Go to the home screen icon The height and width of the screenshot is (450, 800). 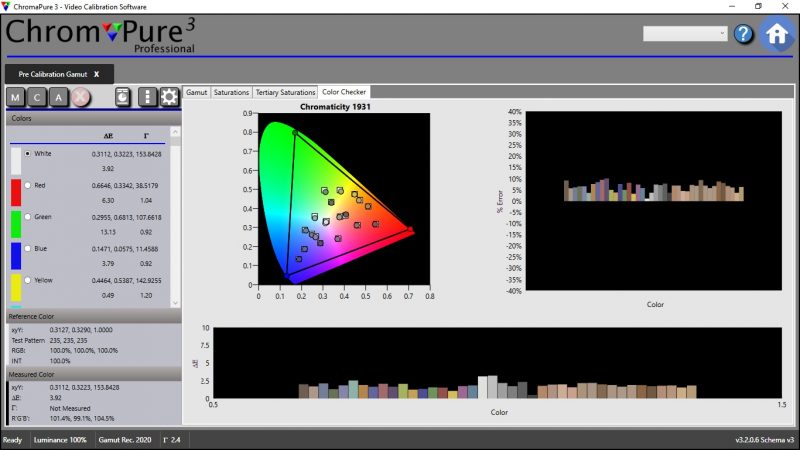[776, 34]
